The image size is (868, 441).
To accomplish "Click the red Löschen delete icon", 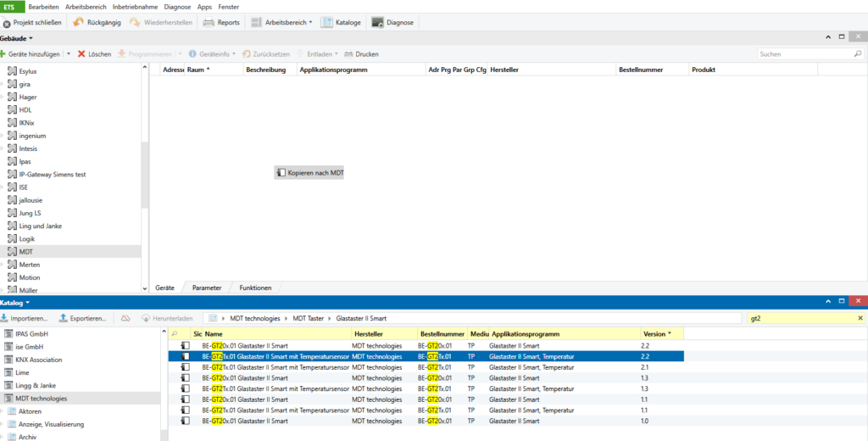I will [82, 53].
